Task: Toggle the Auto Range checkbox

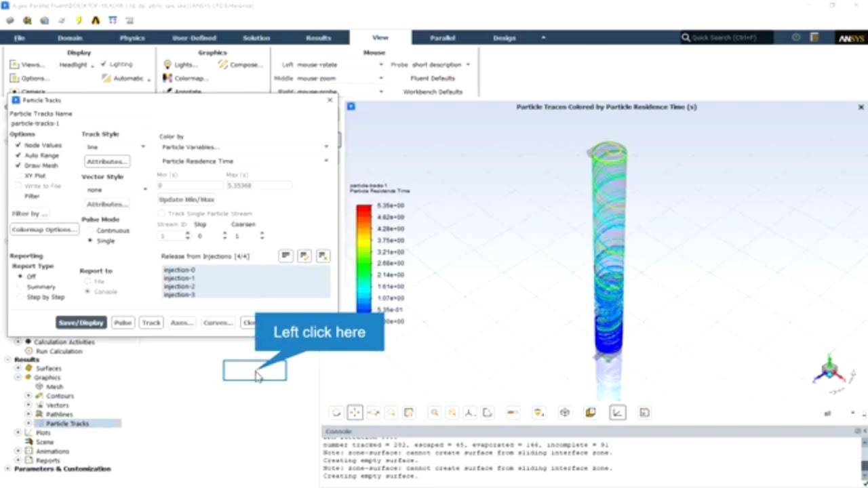Action: [x=18, y=155]
